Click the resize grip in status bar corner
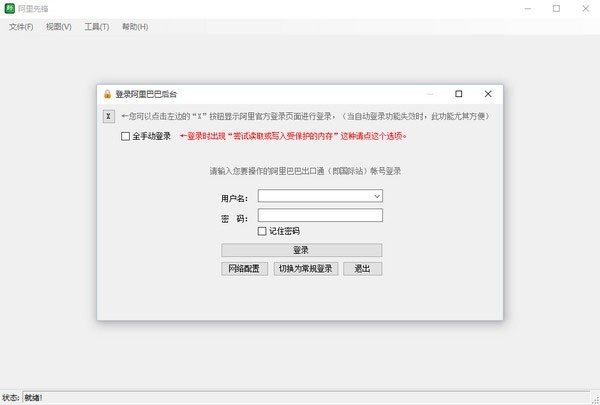Screen dimensions: 600x405 pos(595,400)
